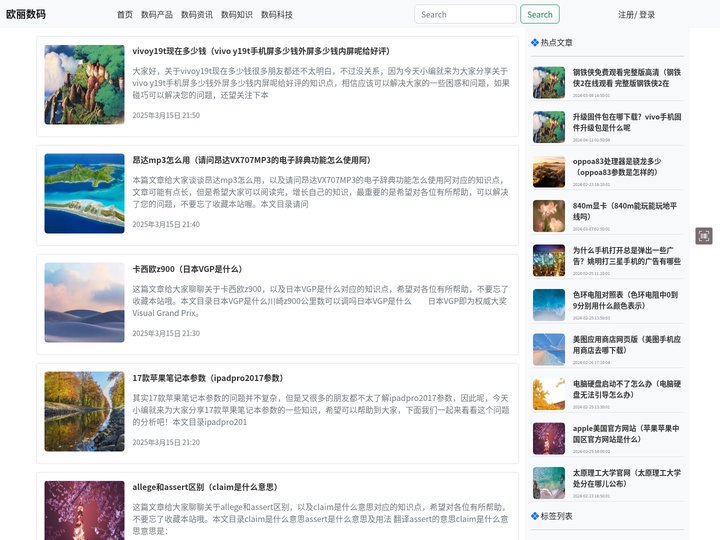Open hot article 电脑硬盘启动不了怎么办

pos(626,389)
